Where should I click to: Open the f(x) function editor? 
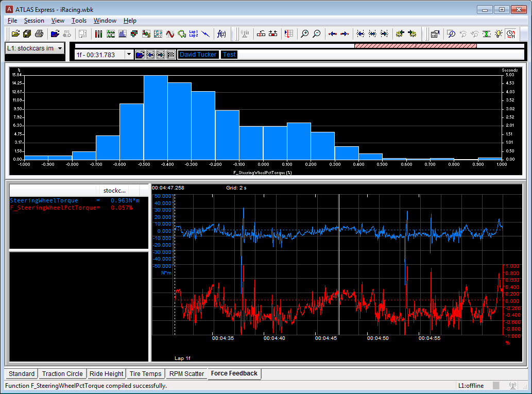221,33
